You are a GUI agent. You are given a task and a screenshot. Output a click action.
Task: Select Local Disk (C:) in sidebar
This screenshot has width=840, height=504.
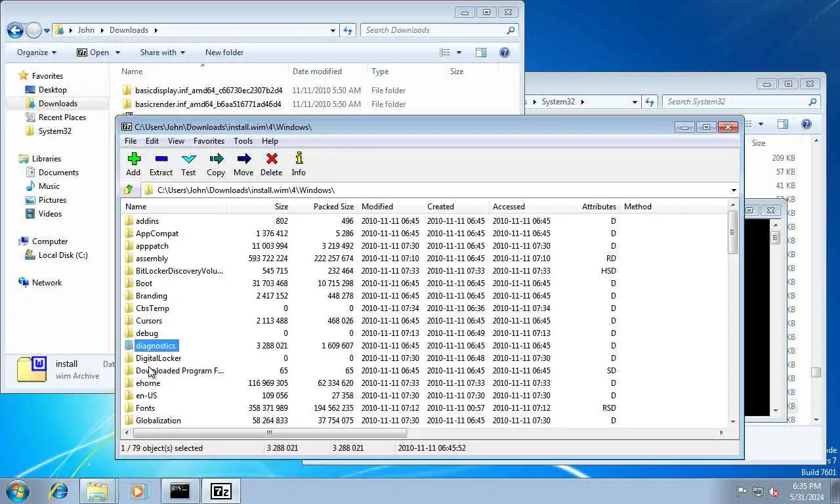point(63,255)
